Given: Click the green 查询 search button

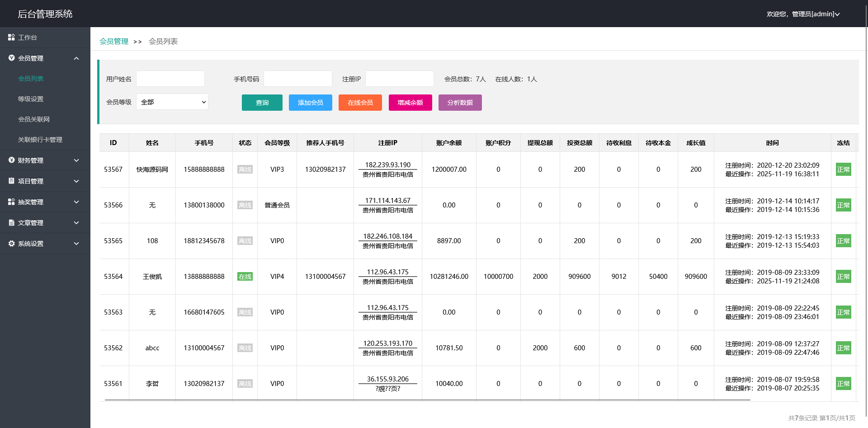Looking at the screenshot, I should click(x=262, y=103).
